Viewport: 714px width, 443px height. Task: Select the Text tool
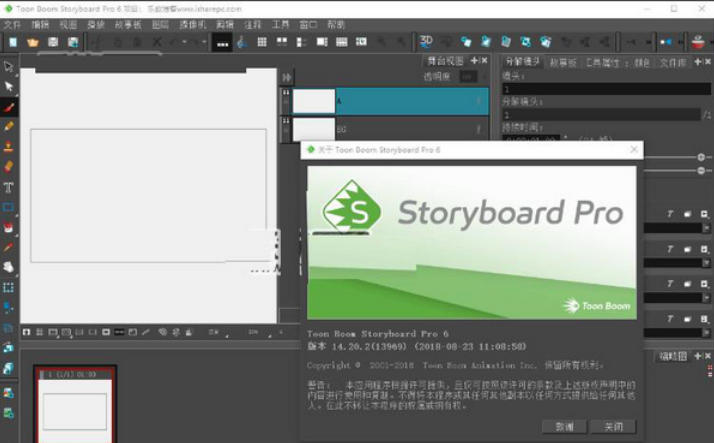[x=9, y=187]
